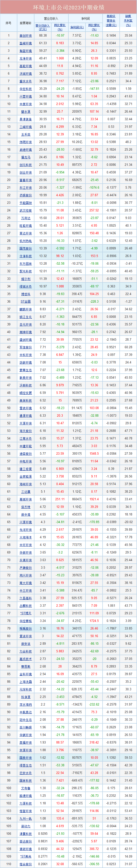This screenshot has width=137, height=868.
Task: Open stock link 天源环保
Action: [x=26, y=424]
